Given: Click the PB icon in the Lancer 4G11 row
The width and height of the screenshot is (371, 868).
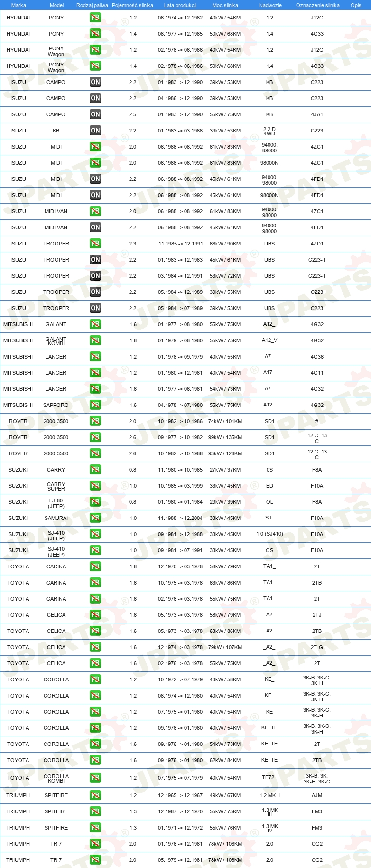Looking at the screenshot, I should pyautogui.click(x=95, y=373).
